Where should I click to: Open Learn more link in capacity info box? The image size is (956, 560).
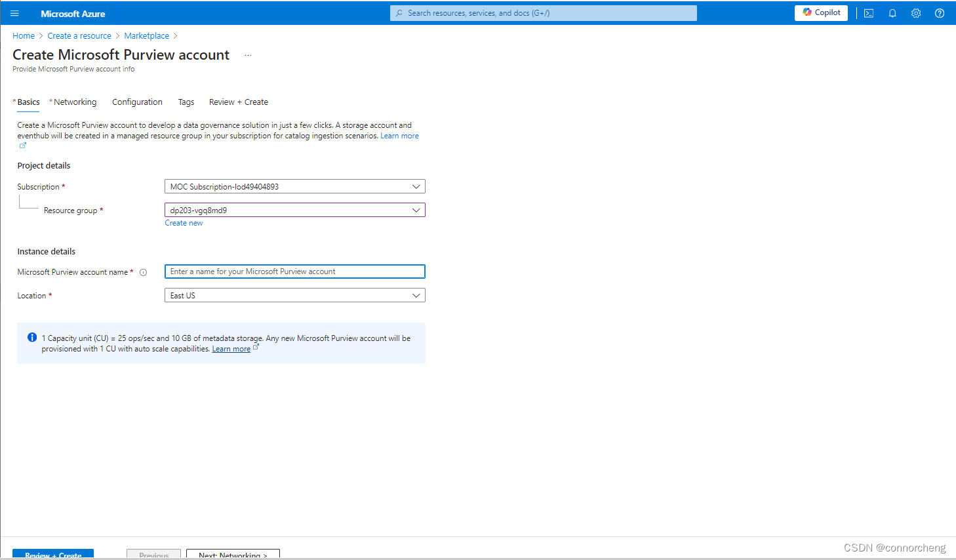tap(231, 349)
